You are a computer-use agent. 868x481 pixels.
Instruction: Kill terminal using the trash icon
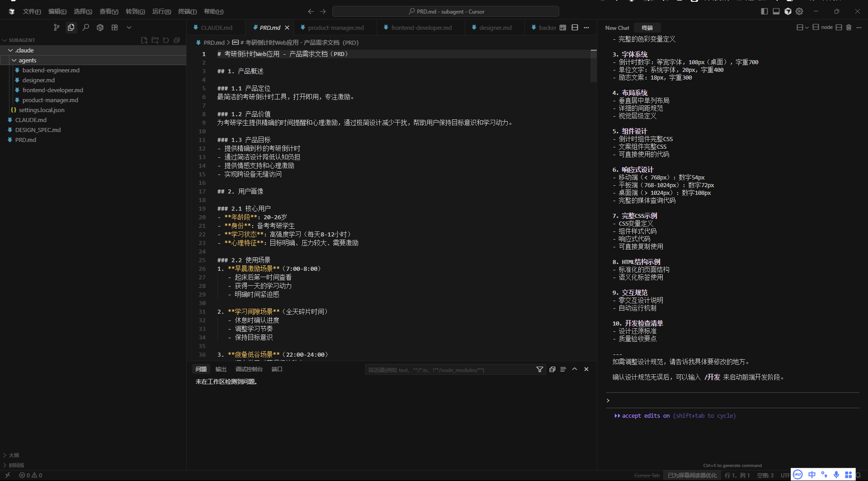849,28
